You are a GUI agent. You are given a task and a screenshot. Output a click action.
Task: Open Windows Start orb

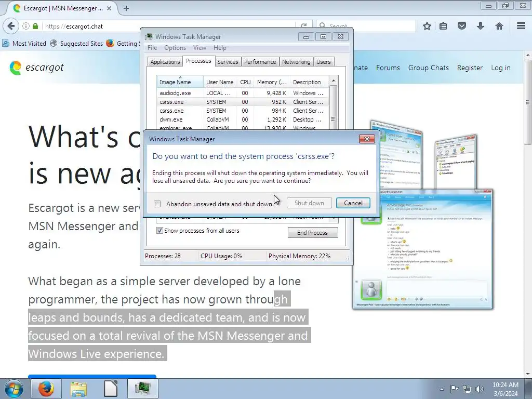click(x=14, y=389)
